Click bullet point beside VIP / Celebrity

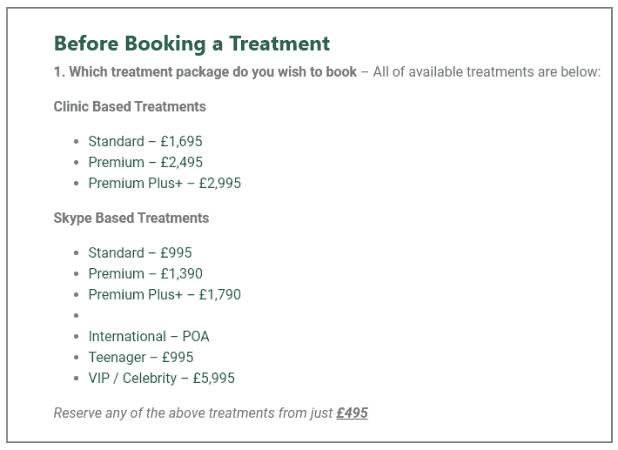76,378
